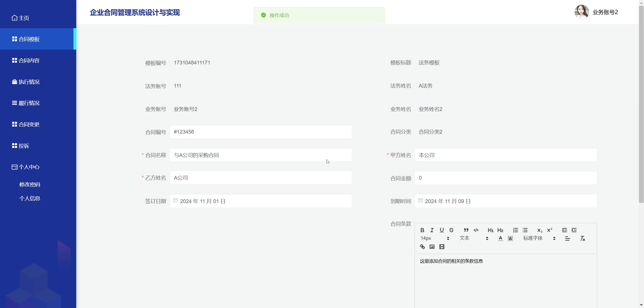644x308 pixels.
Task: Click the insert image icon
Action: tap(432, 247)
